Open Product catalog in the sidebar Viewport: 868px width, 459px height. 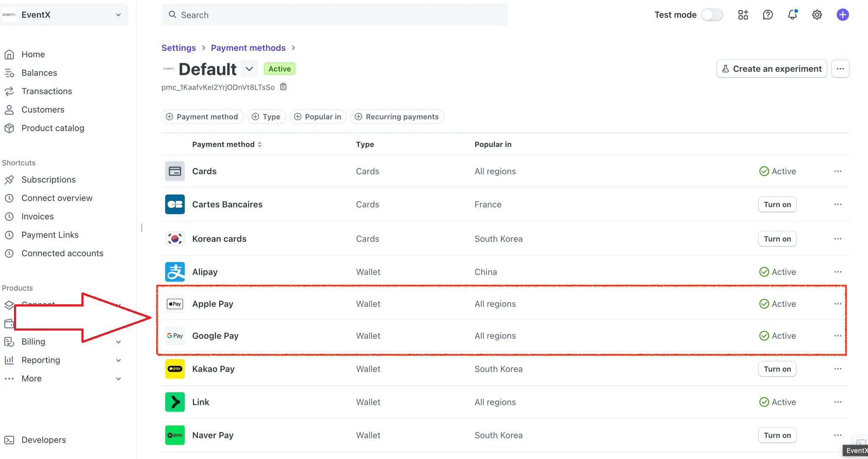(53, 128)
